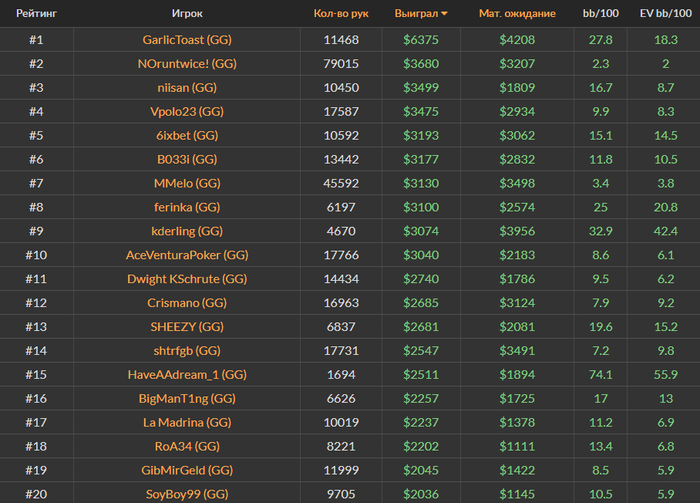
Task: Select SoyBoy99 (GG) player link
Action: pos(187,494)
